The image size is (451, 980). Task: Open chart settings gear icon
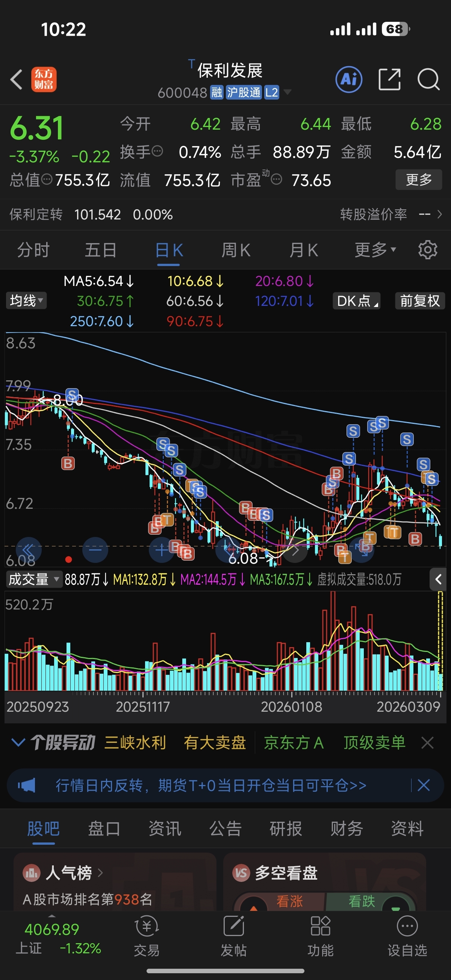coord(428,250)
